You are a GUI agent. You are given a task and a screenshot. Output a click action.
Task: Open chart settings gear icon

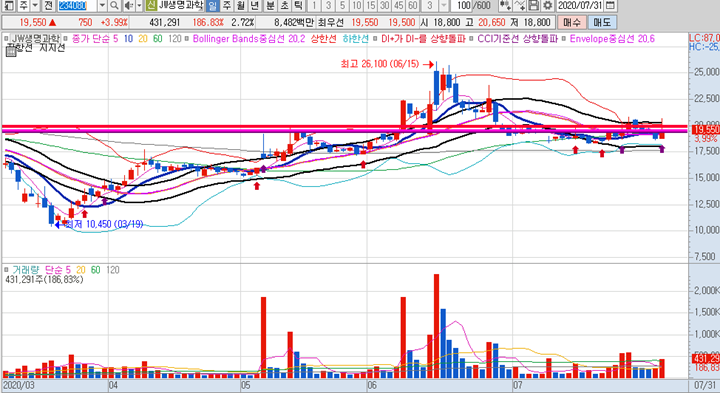pyautogui.click(x=547, y=6)
